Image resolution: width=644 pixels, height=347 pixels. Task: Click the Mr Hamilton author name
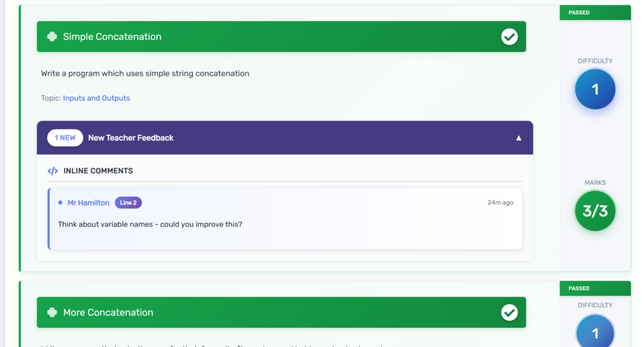coord(89,202)
